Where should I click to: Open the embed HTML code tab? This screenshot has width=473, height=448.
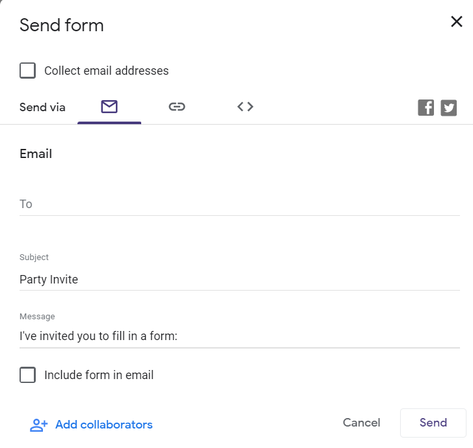(245, 107)
